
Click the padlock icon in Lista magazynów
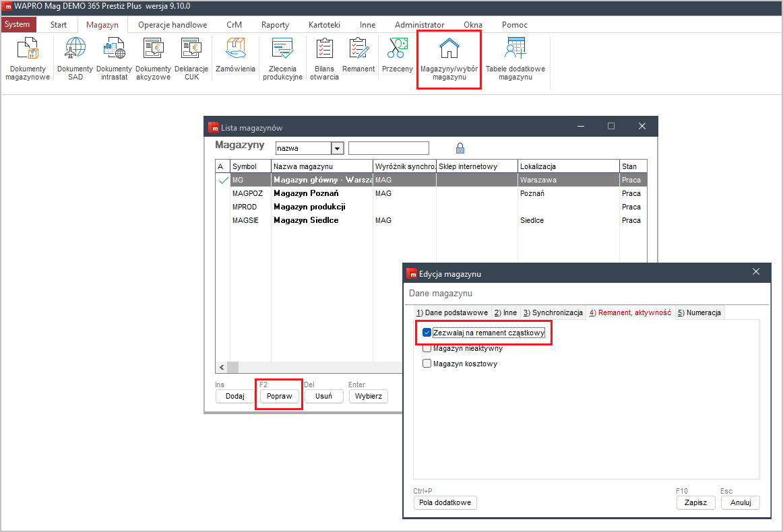[x=460, y=148]
